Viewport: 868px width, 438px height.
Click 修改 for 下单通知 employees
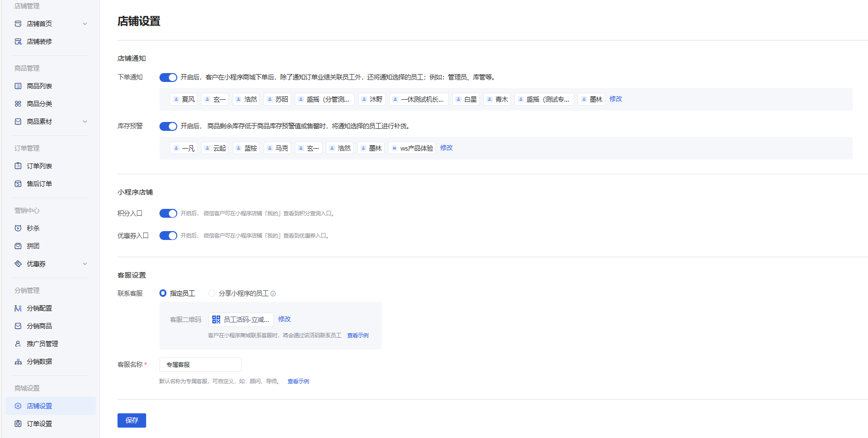pyautogui.click(x=616, y=99)
